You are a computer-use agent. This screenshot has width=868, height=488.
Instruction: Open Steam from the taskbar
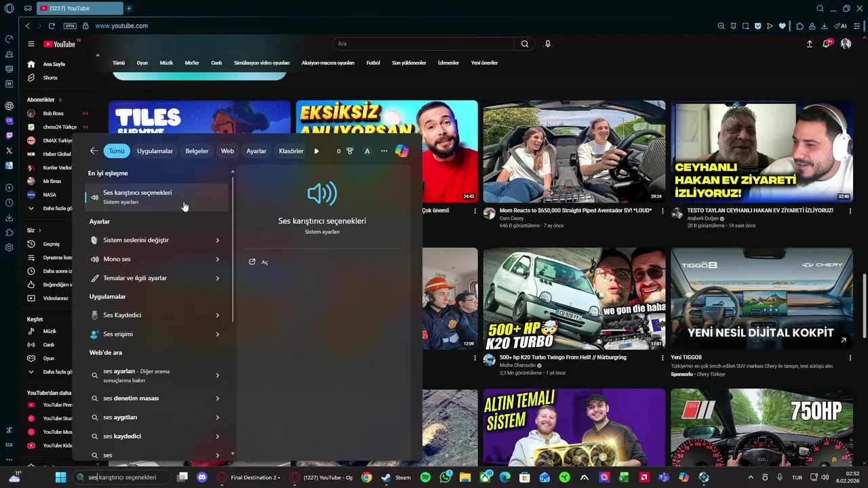pyautogui.click(x=395, y=477)
